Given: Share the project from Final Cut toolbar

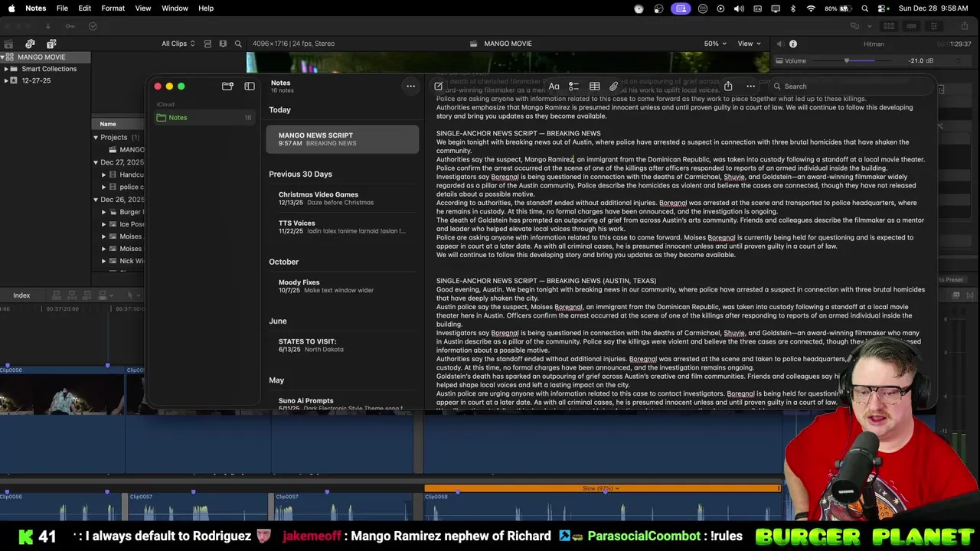Looking at the screenshot, I should point(964,26).
